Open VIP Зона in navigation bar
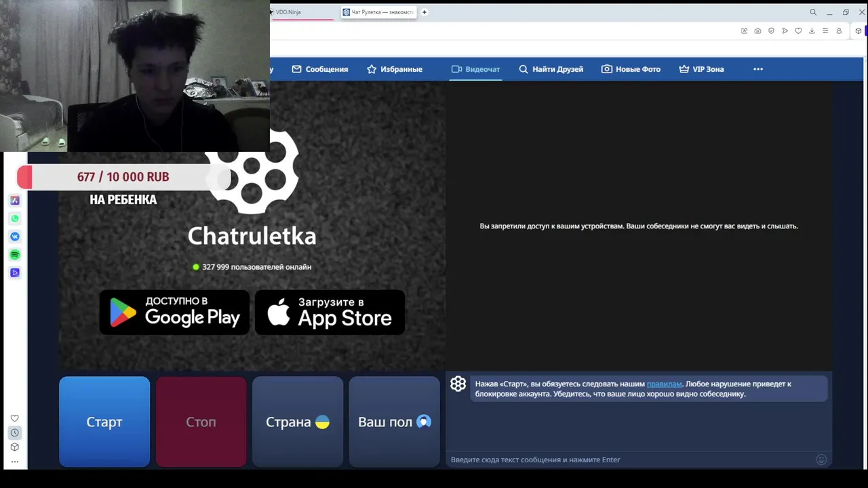Screen dimensions: 868x488 coord(701,69)
